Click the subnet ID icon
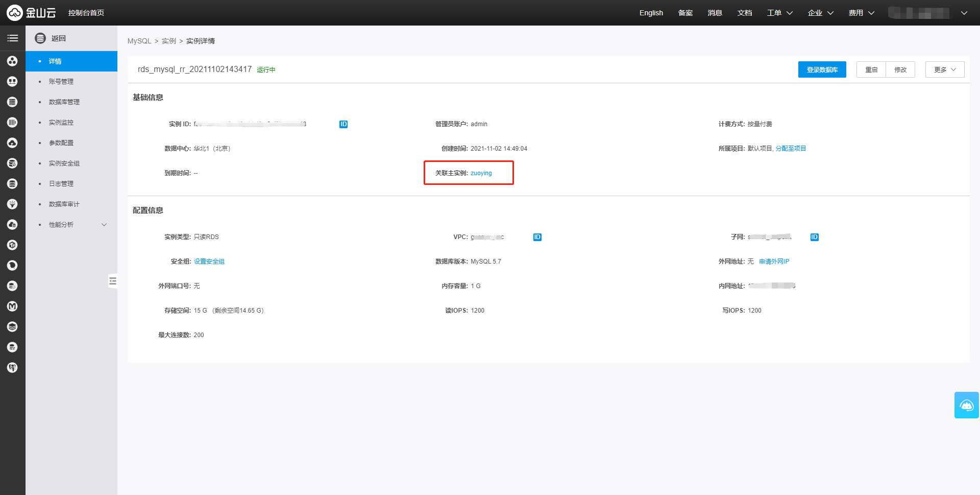The image size is (980, 495). tap(814, 237)
